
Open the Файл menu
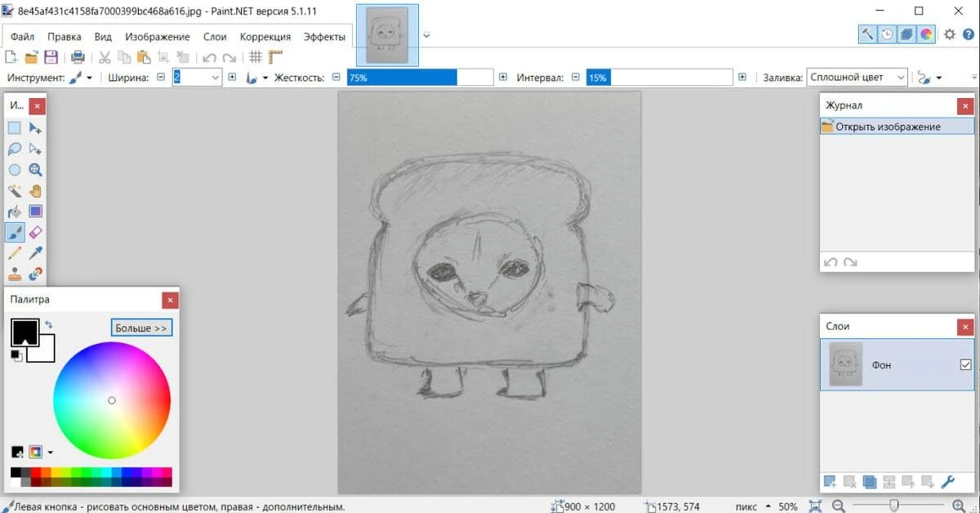point(22,37)
